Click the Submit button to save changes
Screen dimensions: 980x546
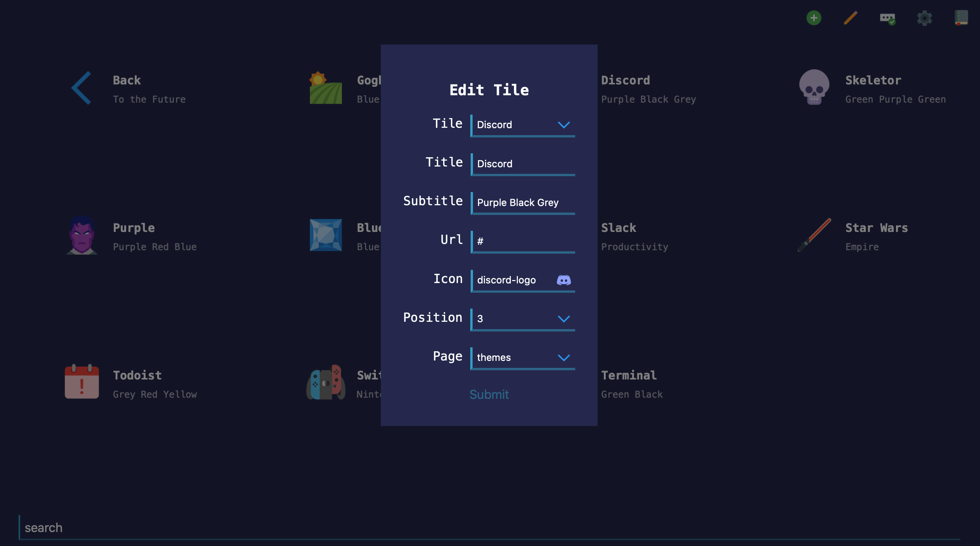click(489, 394)
